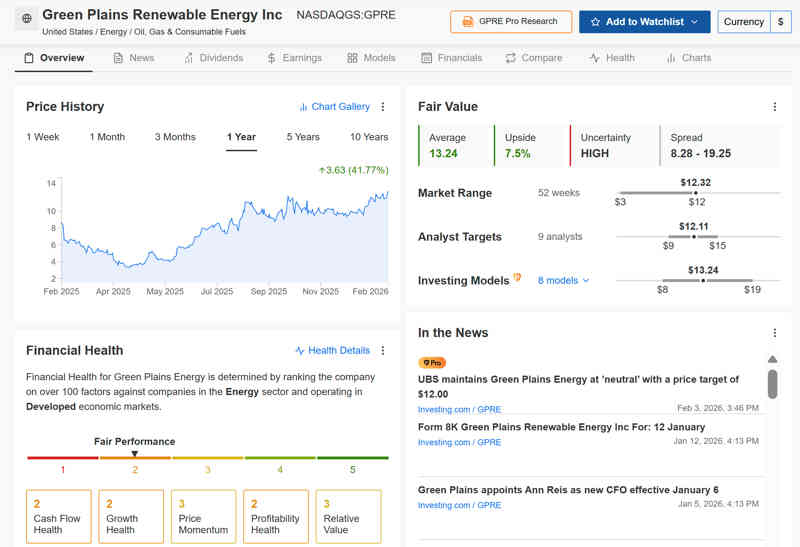This screenshot has height=547, width=800.
Task: Switch to the Dividends tab
Action: click(213, 58)
